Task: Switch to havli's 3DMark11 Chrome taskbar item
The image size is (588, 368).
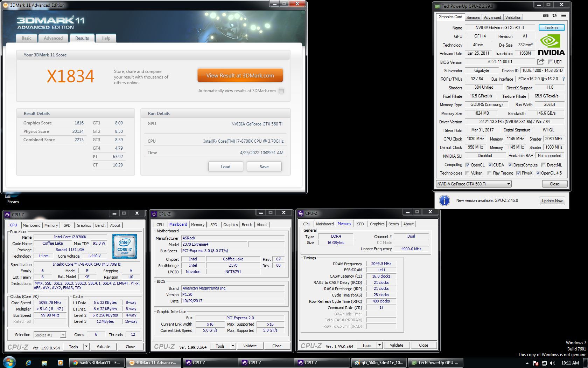Action: pyautogui.click(x=97, y=363)
